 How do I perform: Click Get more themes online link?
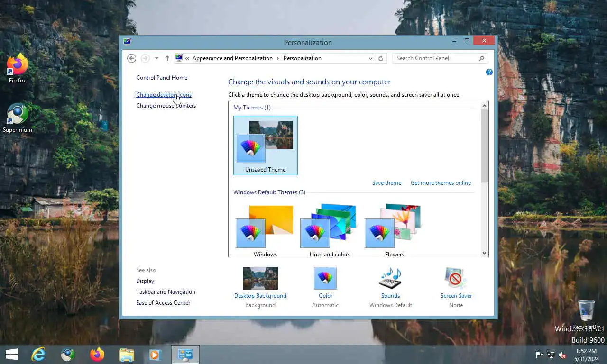(x=441, y=183)
